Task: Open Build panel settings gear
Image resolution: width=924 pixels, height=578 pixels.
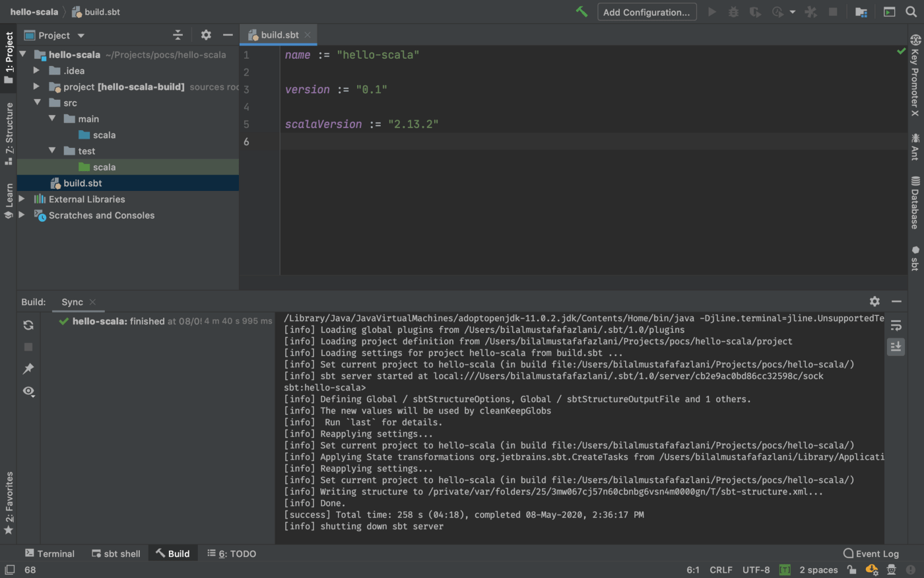Action: coord(874,301)
